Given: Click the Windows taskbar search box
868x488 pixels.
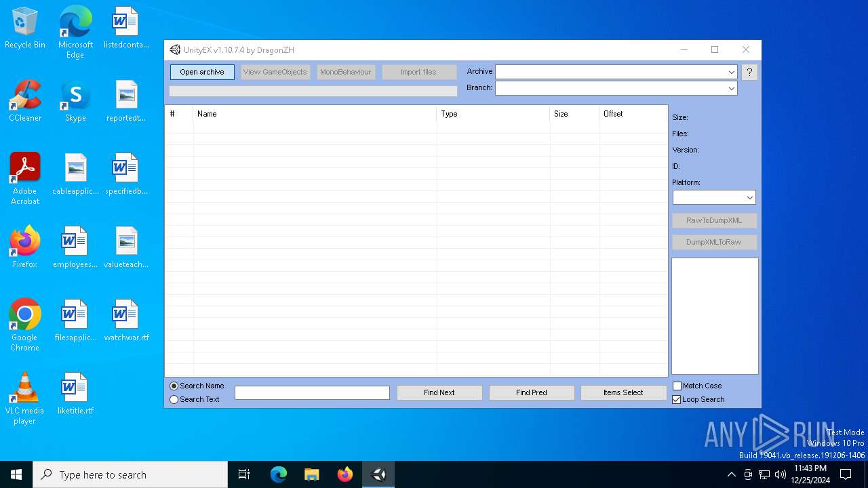Looking at the screenshot, I should click(130, 474).
